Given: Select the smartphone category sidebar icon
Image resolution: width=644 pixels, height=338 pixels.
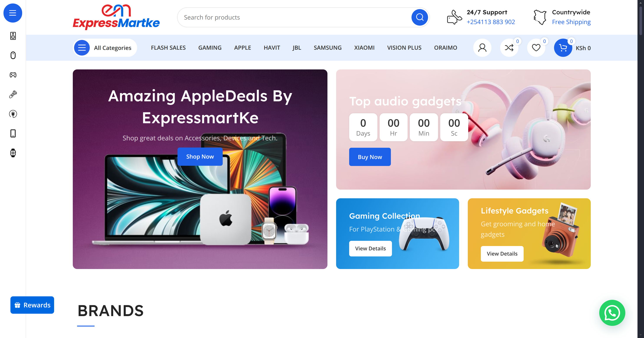Looking at the screenshot, I should tap(13, 133).
